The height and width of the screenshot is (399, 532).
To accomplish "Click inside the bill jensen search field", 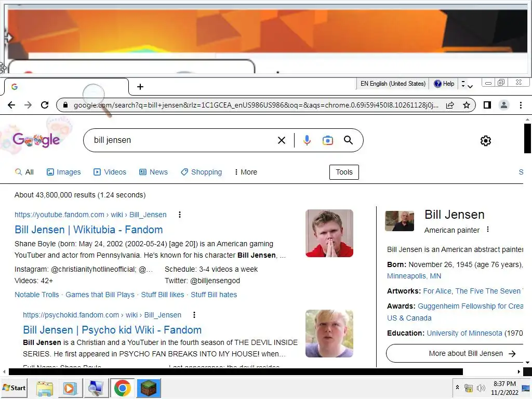I will (x=183, y=140).
